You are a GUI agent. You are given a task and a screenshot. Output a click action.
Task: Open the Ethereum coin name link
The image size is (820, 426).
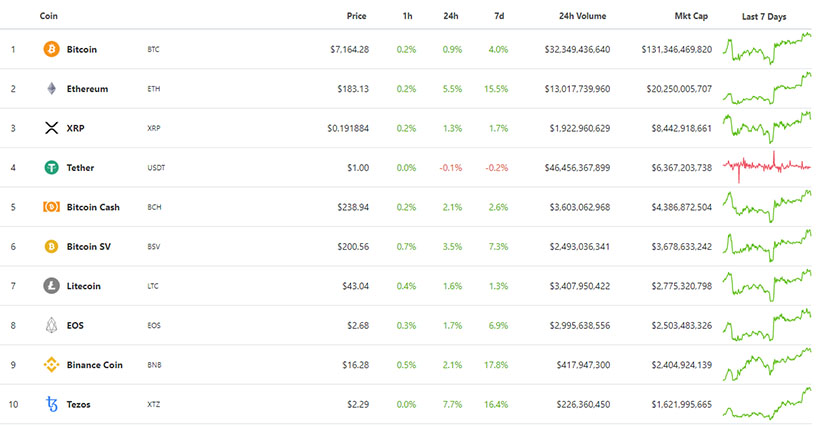click(87, 89)
